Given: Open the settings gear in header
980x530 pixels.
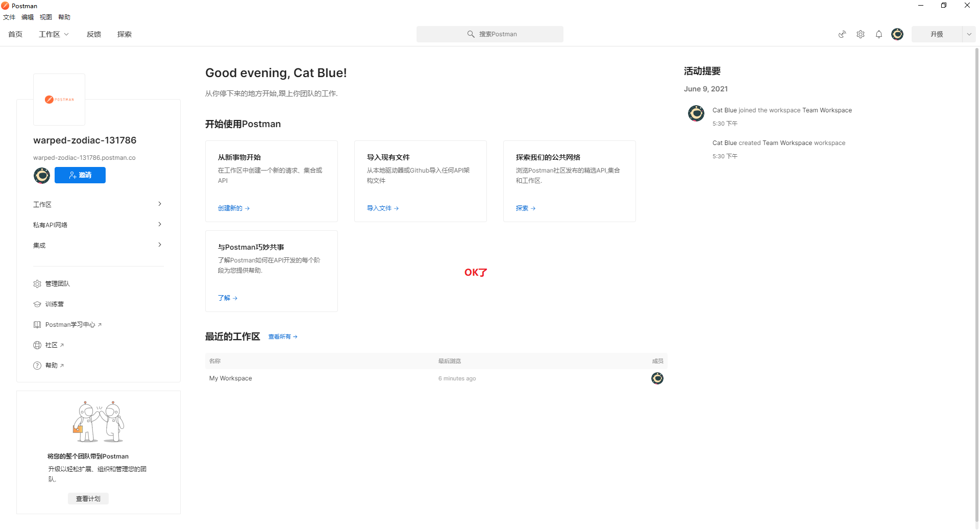Looking at the screenshot, I should (861, 34).
